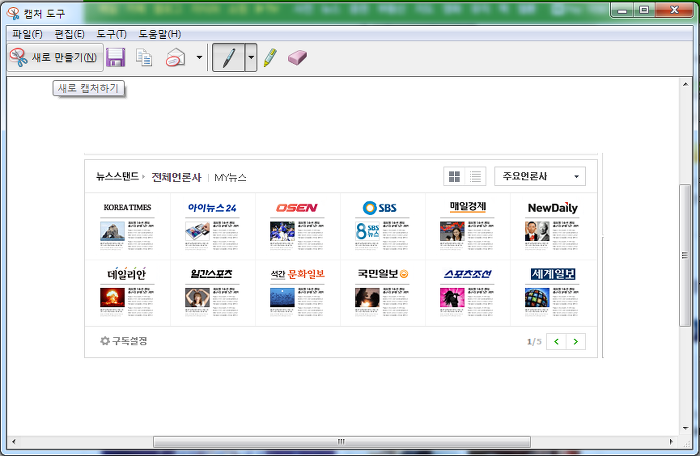Open the 도움말(H) menu
Image resolution: width=700 pixels, height=456 pixels.
pos(160,34)
